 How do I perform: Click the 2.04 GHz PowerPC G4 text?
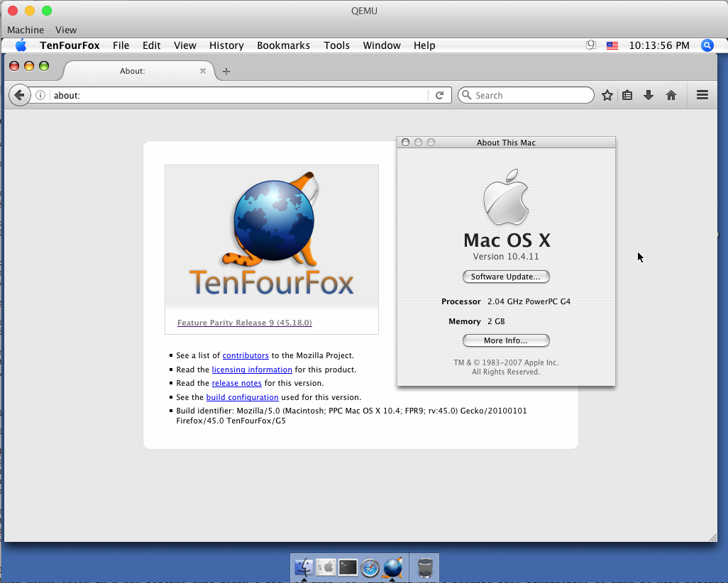coord(529,301)
